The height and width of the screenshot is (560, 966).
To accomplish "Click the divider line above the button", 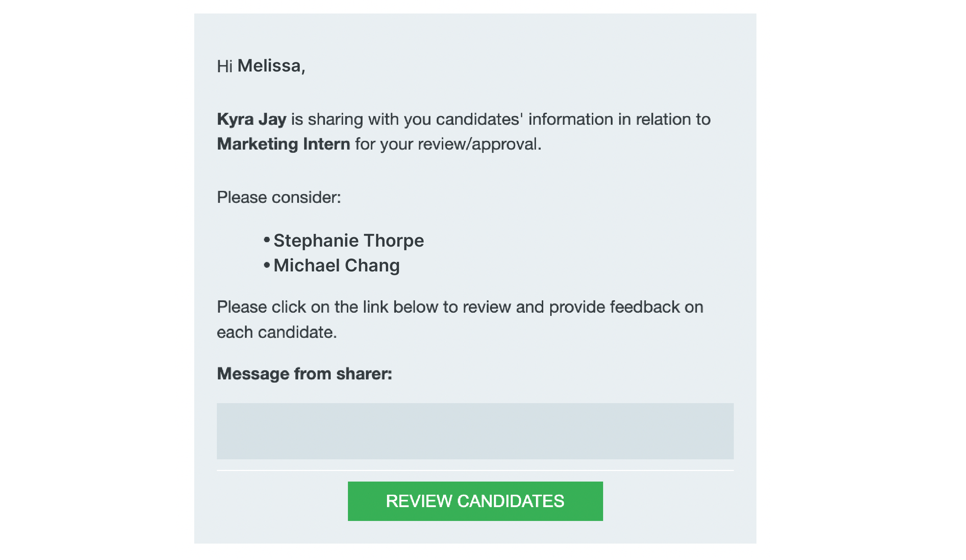I will coord(475,470).
